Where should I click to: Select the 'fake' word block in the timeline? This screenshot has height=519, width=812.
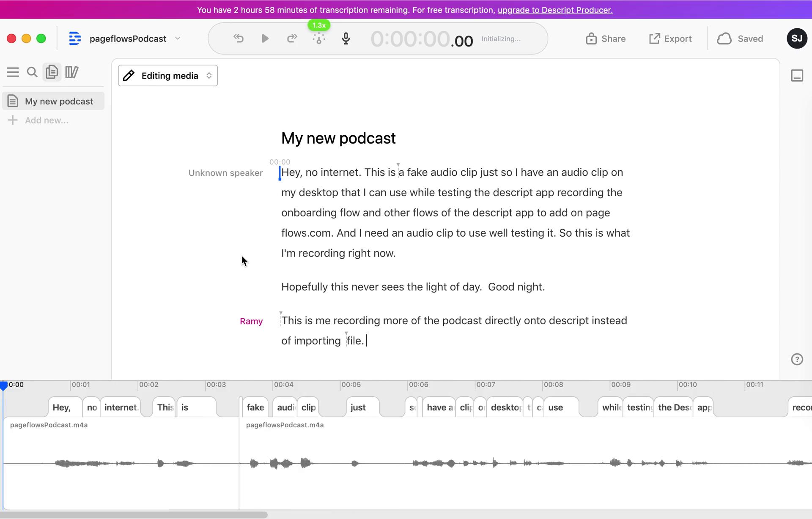pos(255,407)
